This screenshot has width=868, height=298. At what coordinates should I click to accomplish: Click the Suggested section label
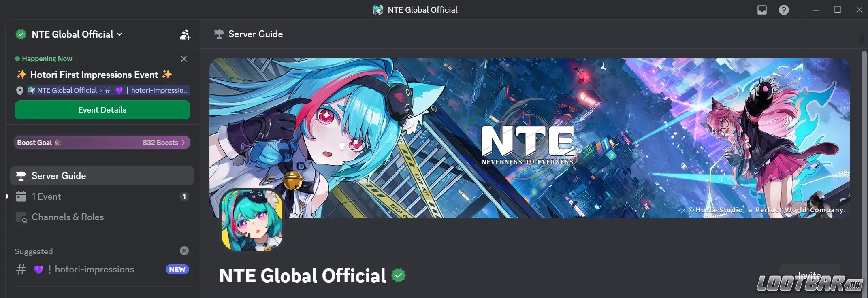34,251
